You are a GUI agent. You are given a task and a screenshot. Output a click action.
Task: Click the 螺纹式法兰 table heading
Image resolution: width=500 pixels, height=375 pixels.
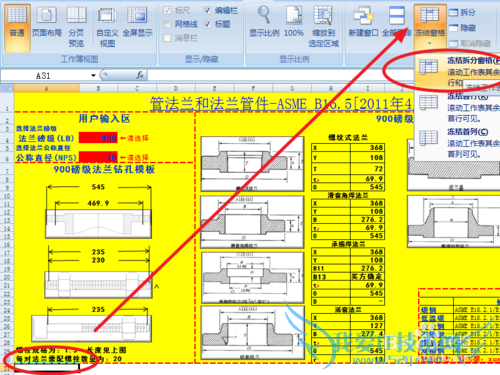[x=348, y=138]
